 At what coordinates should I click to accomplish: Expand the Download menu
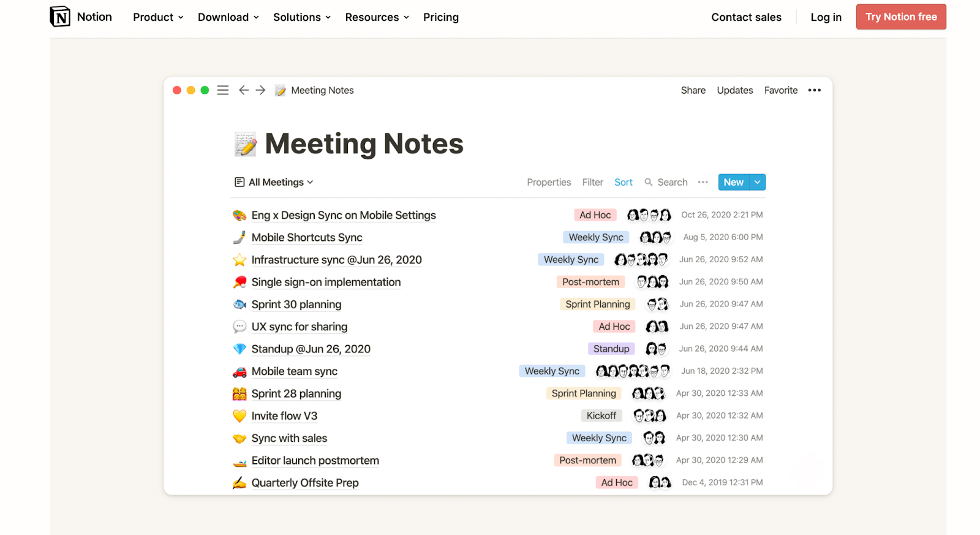(228, 17)
